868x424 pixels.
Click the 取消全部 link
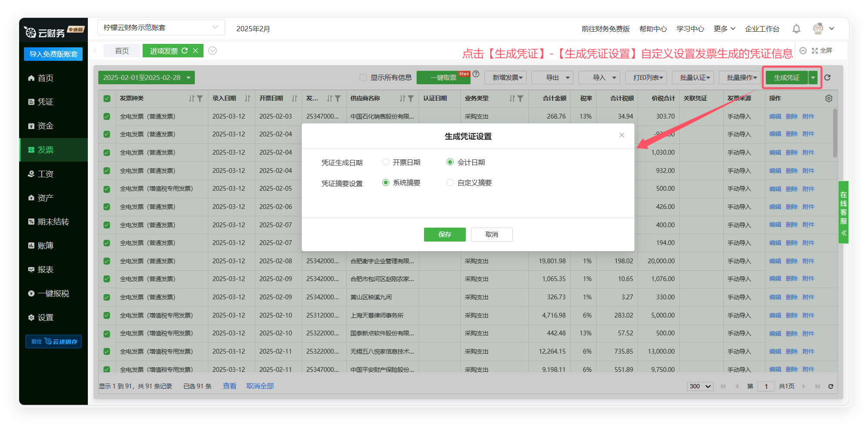click(260, 386)
